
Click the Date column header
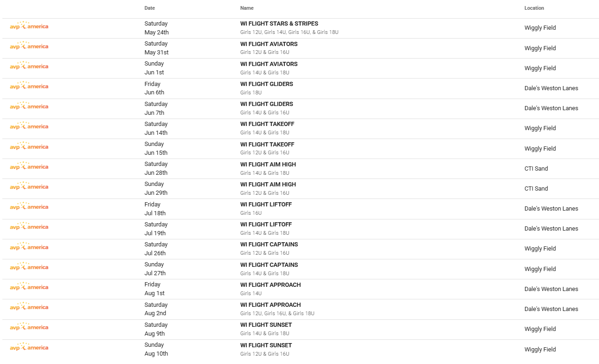tap(150, 8)
